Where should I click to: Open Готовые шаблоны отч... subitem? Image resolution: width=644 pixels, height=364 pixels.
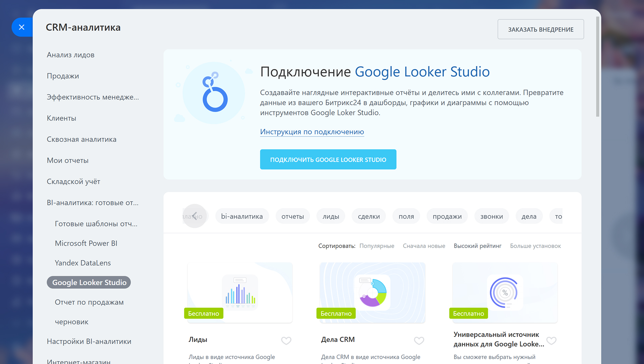click(x=96, y=224)
